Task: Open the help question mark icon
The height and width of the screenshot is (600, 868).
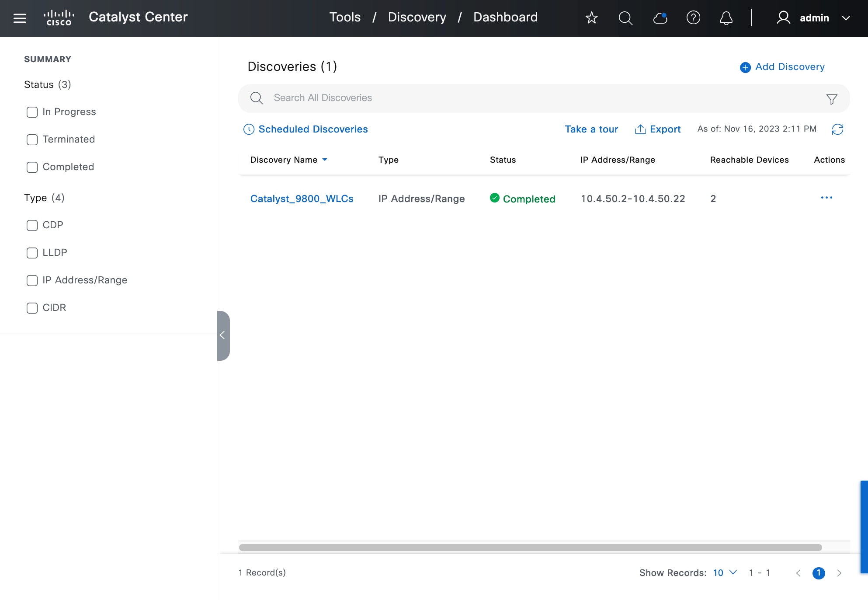Action: click(x=693, y=18)
